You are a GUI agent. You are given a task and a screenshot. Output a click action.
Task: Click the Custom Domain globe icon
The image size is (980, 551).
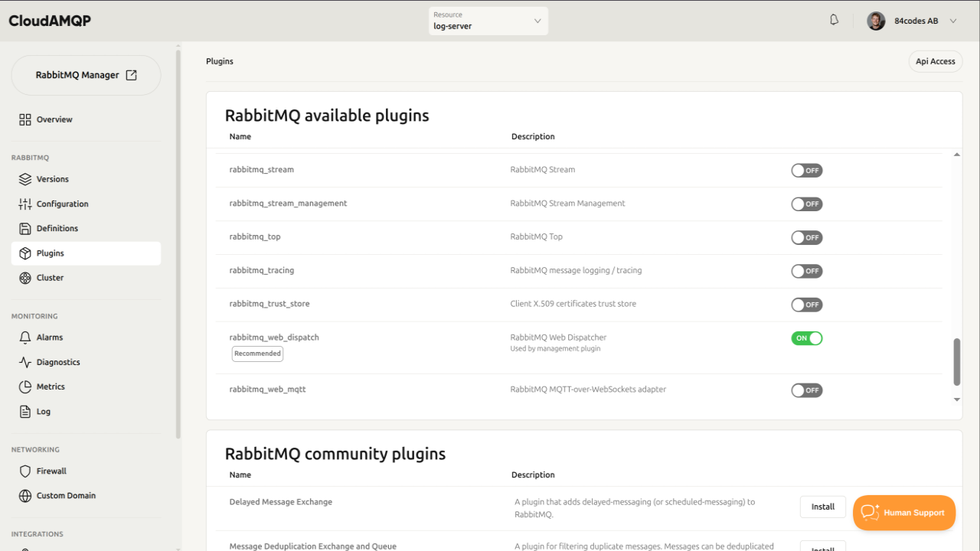pyautogui.click(x=25, y=495)
